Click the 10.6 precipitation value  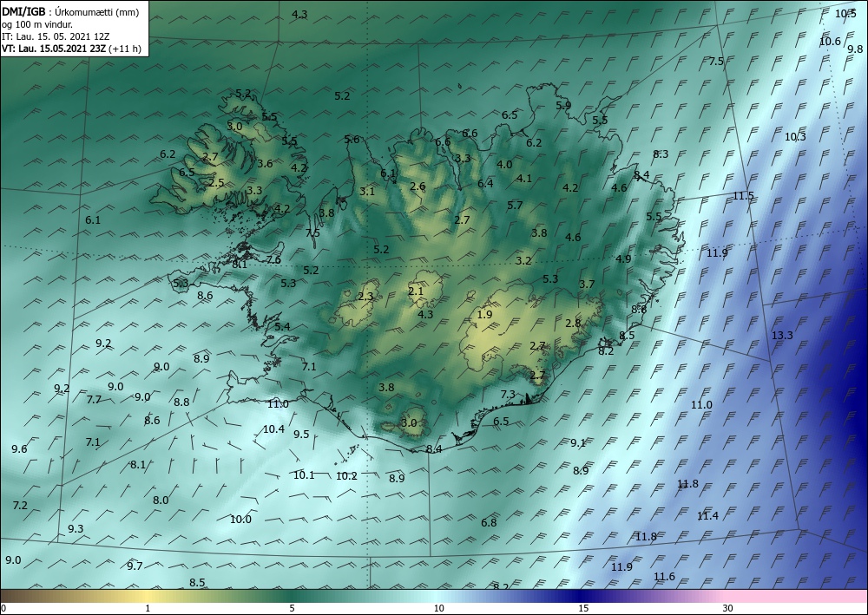[830, 41]
